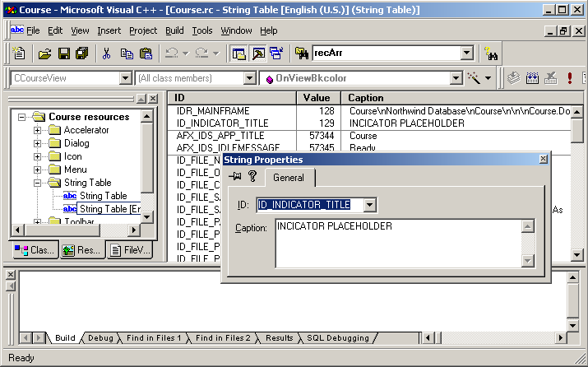Toggle the Output window icon
Image resolution: width=588 pixels, height=367 pixels.
pos(257,53)
